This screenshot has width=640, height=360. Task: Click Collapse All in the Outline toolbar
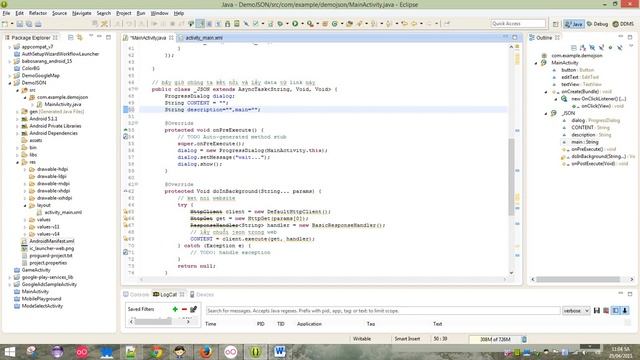(573, 48)
